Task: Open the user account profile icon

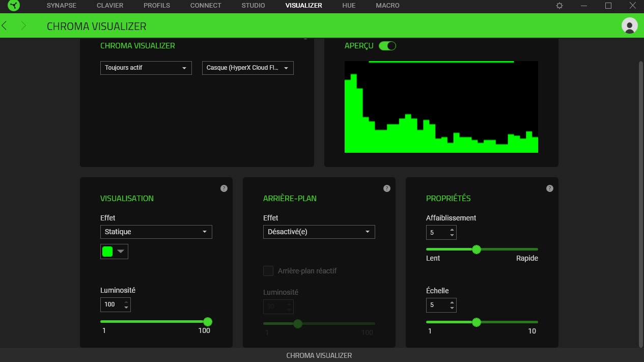Action: click(x=629, y=25)
